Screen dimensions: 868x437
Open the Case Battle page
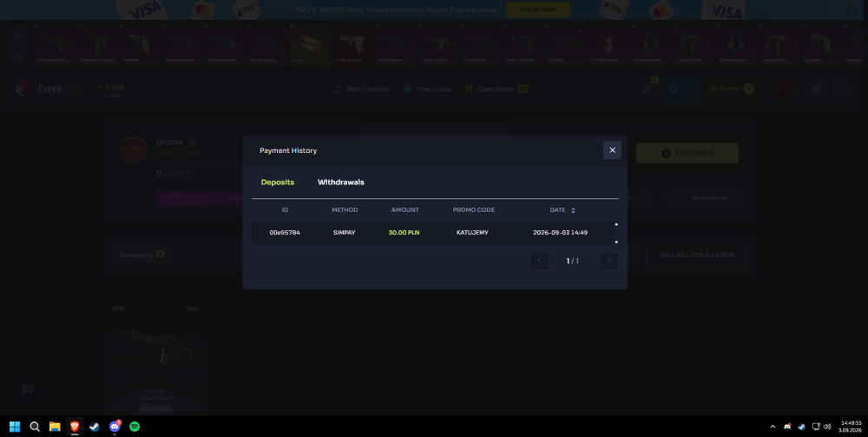[x=496, y=89]
